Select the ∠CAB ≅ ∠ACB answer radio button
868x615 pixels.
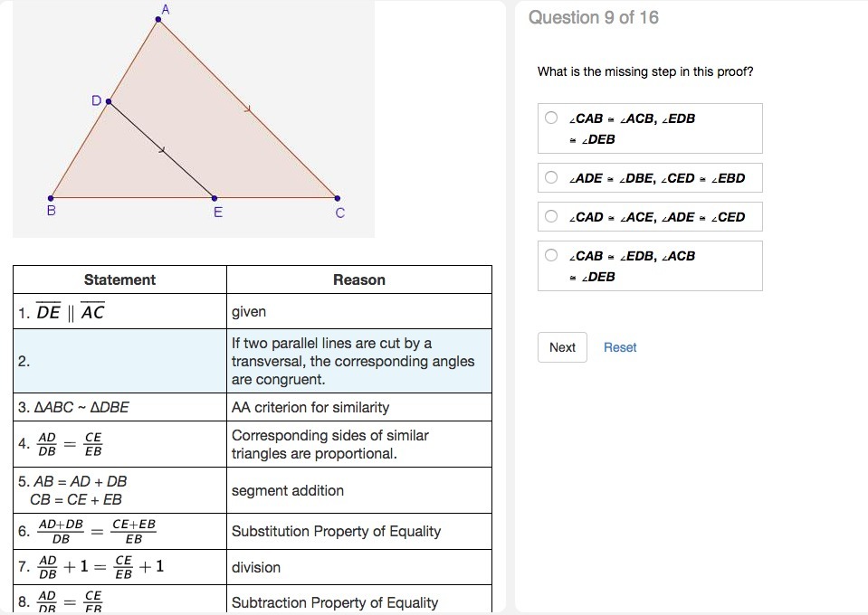(x=551, y=118)
